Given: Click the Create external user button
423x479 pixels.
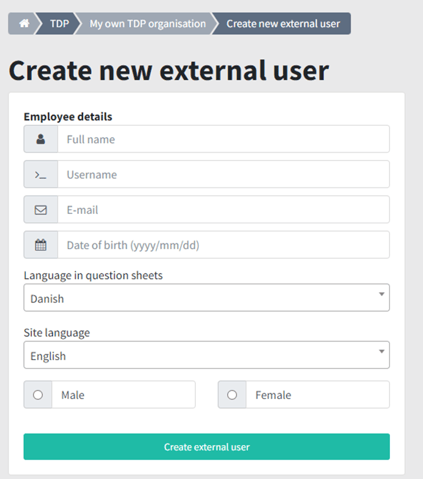Looking at the screenshot, I should (x=207, y=447).
